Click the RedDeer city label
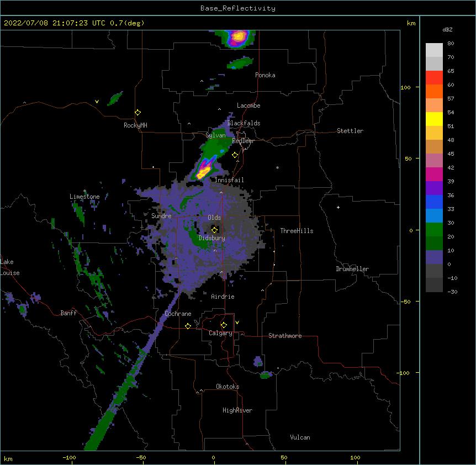Viewport: 476px width, 465px height. [x=243, y=141]
